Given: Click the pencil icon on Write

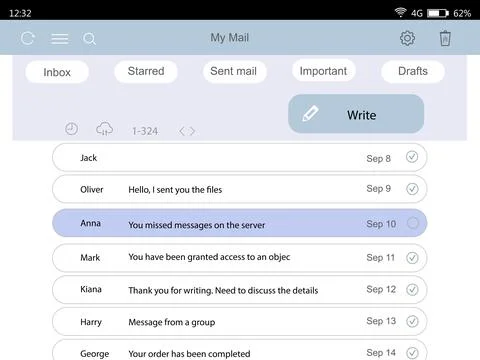Looking at the screenshot, I should pyautogui.click(x=310, y=114).
